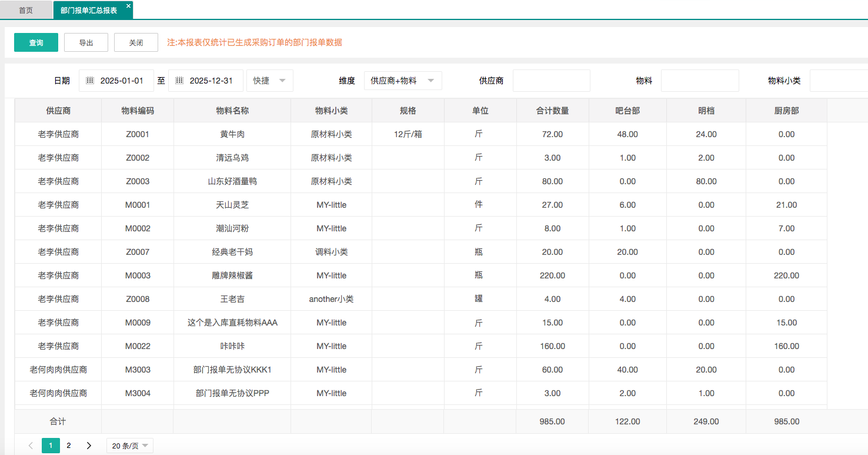Screen dimensions: 868x455
Task: Click material code Z0007
Action: [x=138, y=252]
